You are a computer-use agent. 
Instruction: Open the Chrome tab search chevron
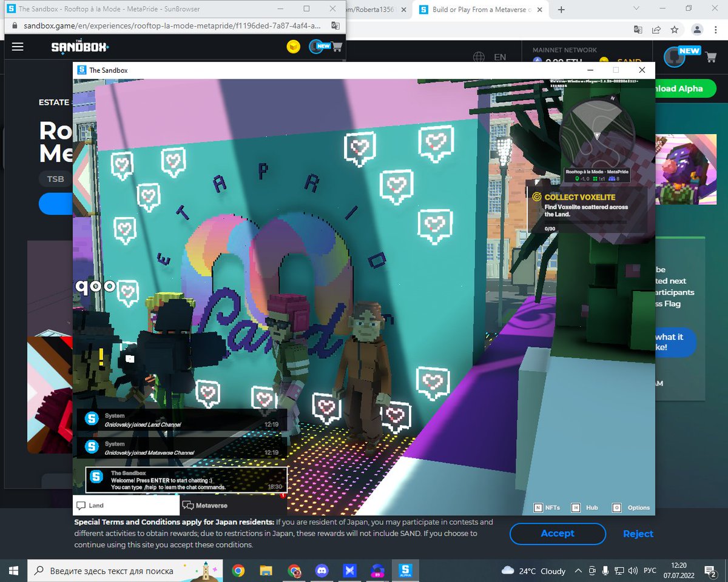click(636, 8)
